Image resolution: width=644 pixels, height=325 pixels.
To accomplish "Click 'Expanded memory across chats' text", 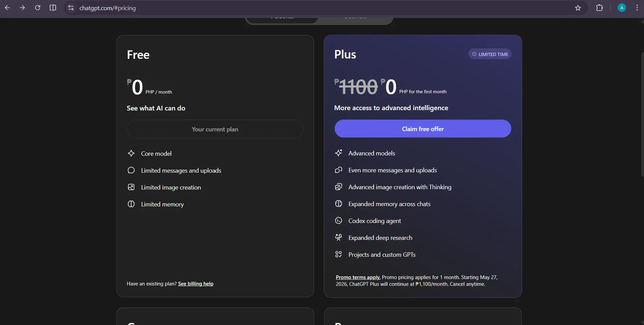I will (389, 204).
